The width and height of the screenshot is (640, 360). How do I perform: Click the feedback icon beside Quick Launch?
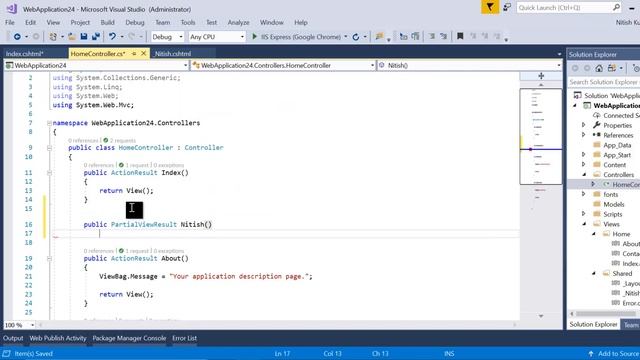tap(507, 7)
